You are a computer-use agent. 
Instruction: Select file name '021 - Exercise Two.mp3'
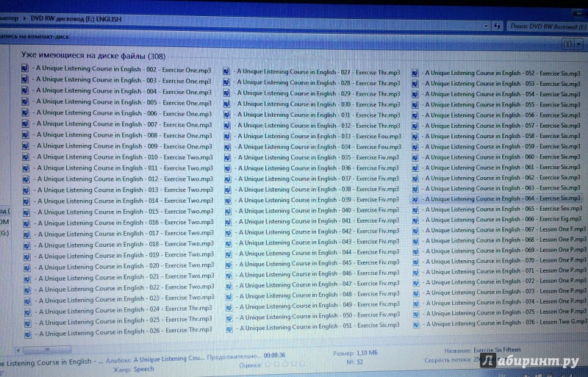pos(126,277)
